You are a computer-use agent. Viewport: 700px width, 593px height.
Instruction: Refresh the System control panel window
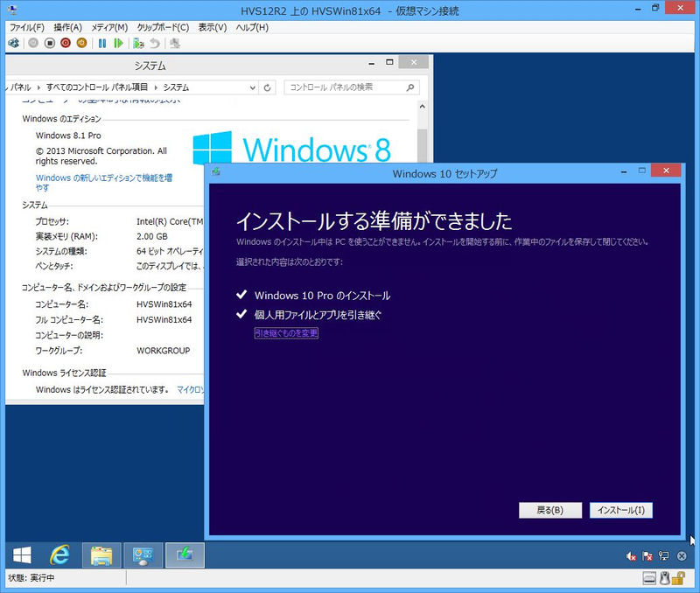coord(267,87)
